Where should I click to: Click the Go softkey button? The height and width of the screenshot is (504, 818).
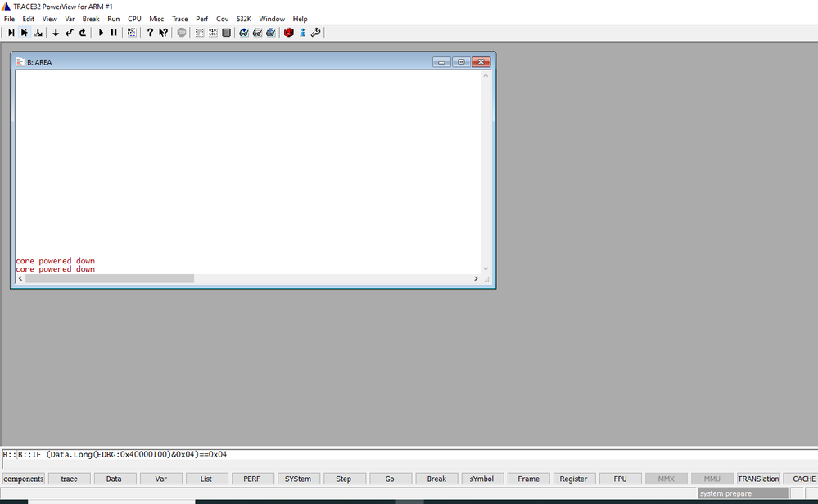tap(391, 479)
